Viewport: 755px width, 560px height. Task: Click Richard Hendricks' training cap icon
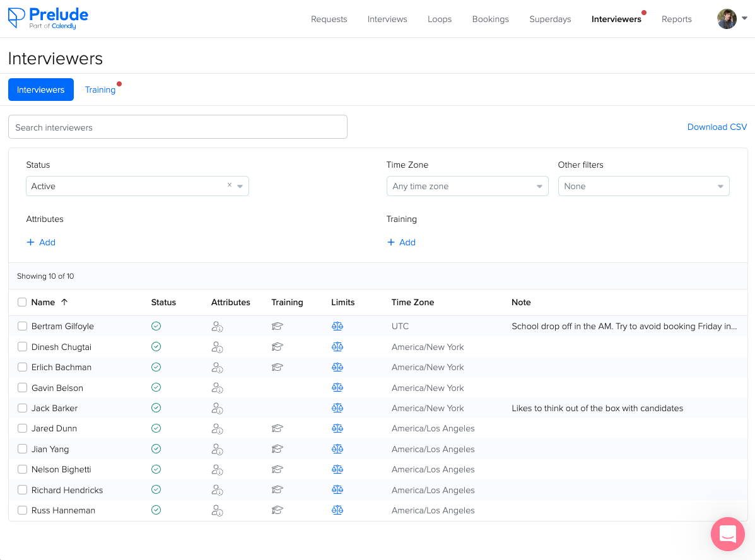pyautogui.click(x=277, y=490)
